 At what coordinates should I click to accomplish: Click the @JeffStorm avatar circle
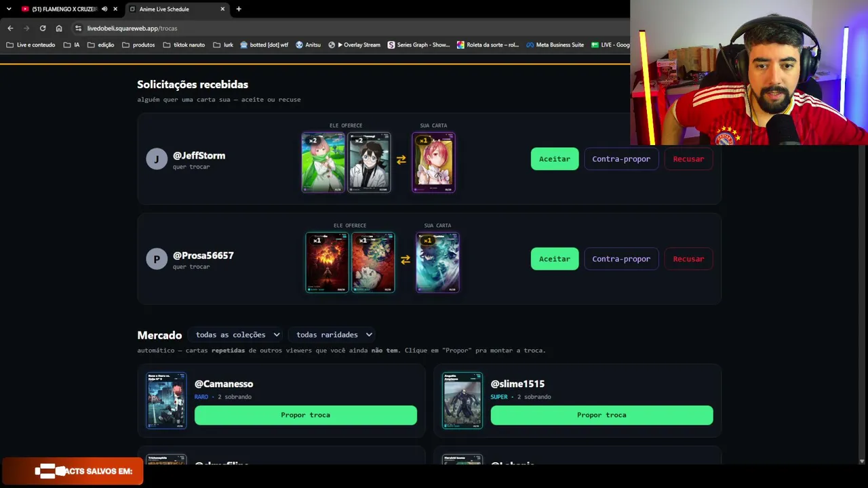[x=157, y=159]
